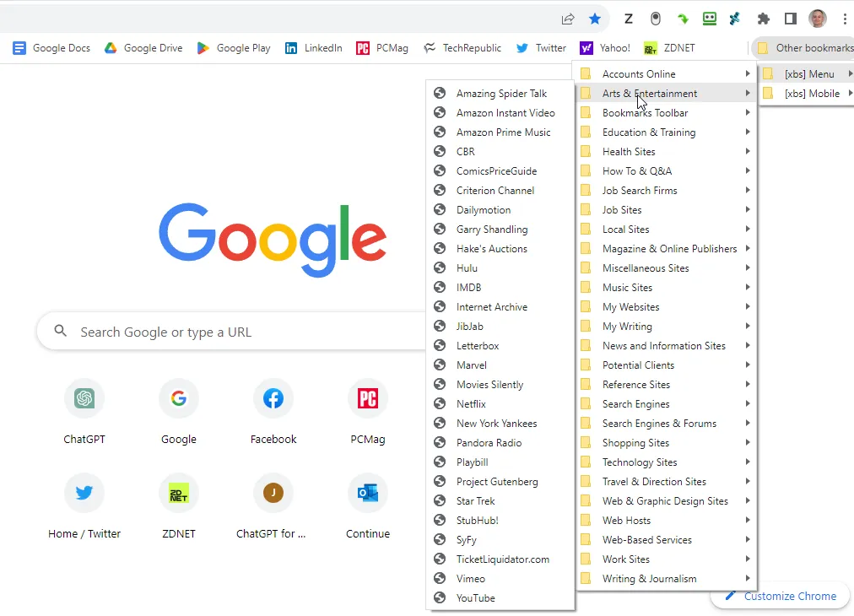Click the user profile avatar icon

click(x=817, y=19)
